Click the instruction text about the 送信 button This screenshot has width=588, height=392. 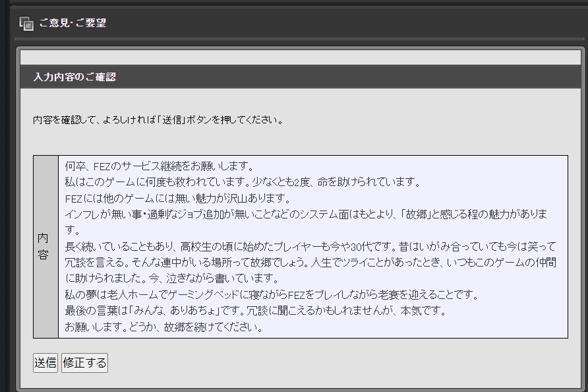coord(158,120)
